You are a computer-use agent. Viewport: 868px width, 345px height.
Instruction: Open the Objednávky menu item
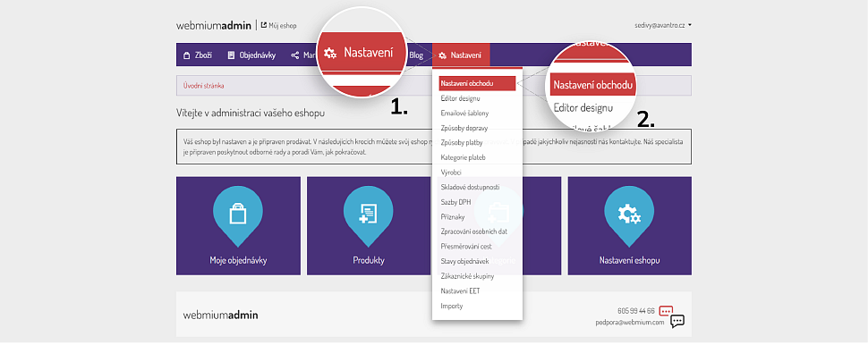251,55
